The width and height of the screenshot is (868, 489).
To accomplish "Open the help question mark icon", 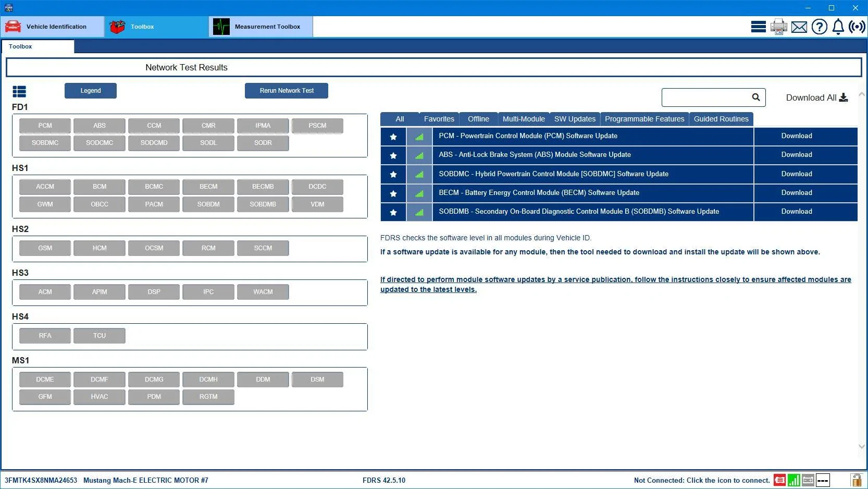I will [x=820, y=27].
